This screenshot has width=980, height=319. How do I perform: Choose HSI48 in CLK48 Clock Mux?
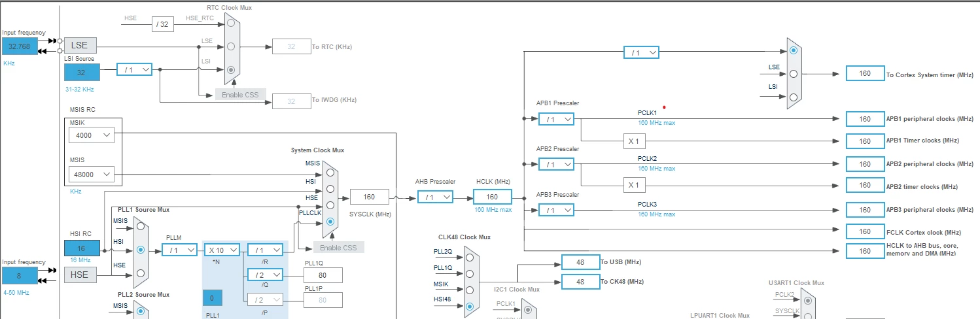click(x=470, y=306)
